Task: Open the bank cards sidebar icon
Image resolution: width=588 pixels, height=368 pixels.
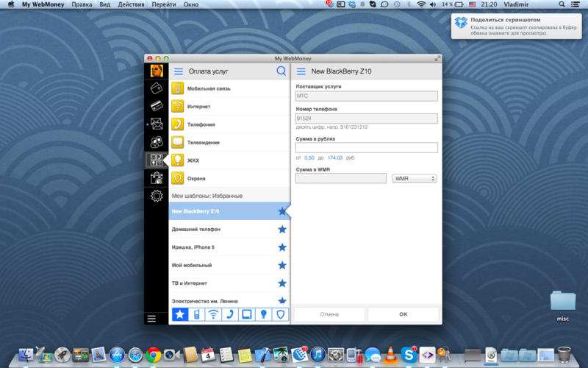Action: tap(156, 106)
